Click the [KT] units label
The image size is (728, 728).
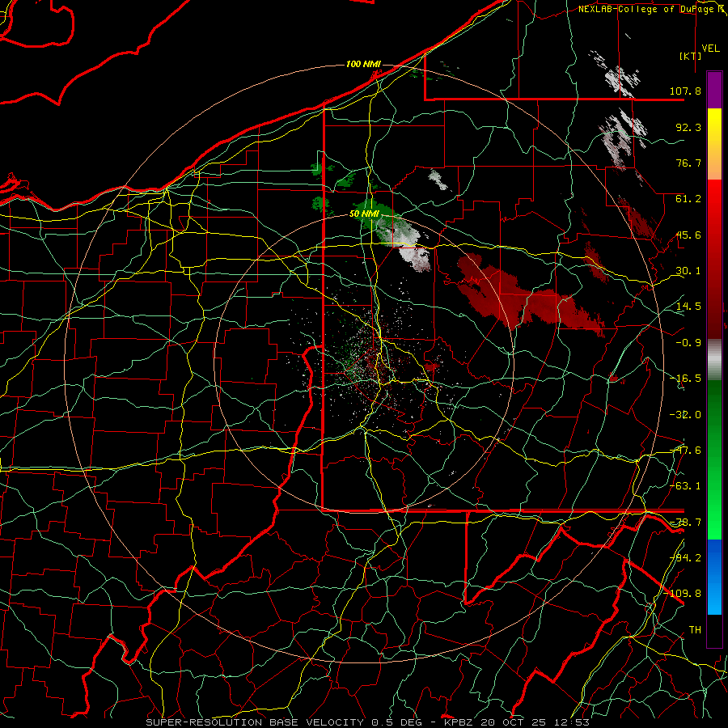[x=691, y=56]
